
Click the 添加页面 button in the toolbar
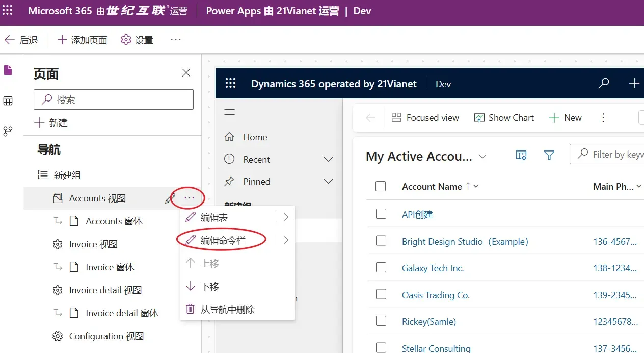pyautogui.click(x=83, y=40)
